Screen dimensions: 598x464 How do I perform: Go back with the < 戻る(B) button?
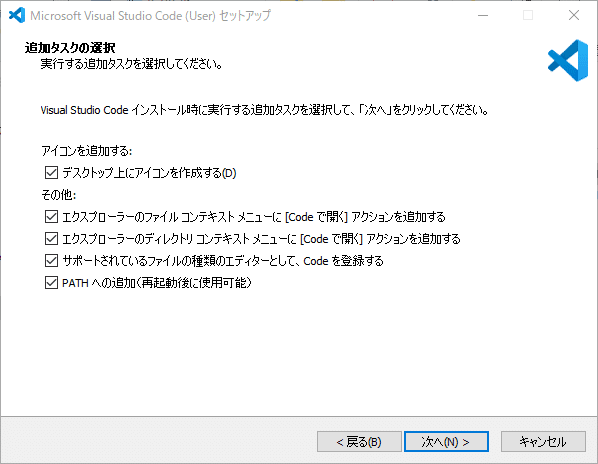[x=359, y=442]
